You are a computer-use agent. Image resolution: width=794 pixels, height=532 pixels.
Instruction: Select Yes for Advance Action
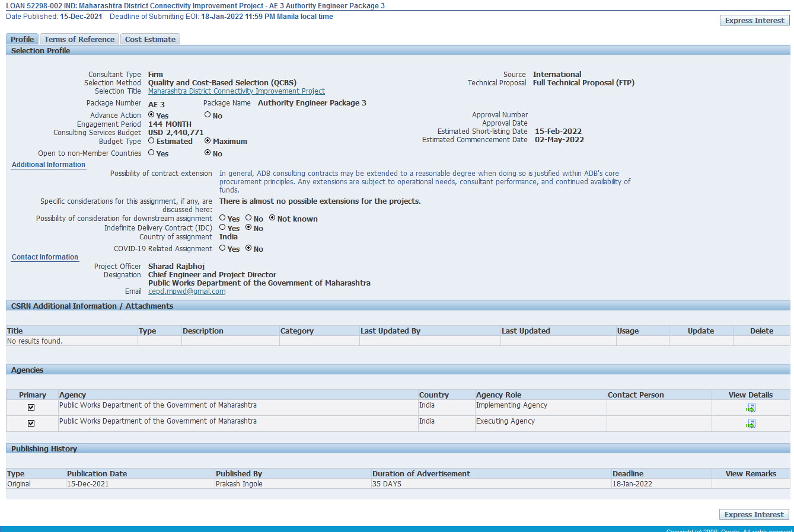tap(151, 115)
